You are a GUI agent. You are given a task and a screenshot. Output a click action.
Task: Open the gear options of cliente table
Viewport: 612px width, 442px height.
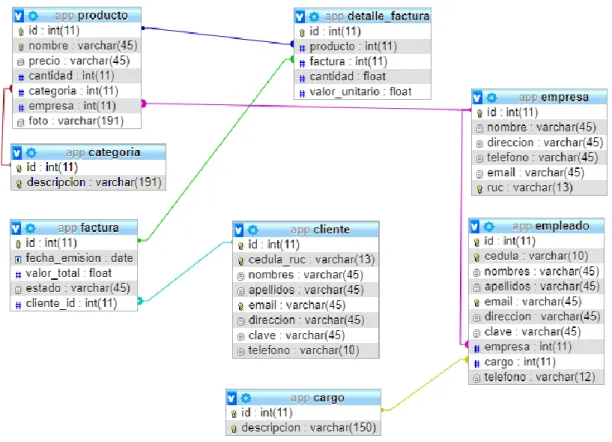point(253,230)
